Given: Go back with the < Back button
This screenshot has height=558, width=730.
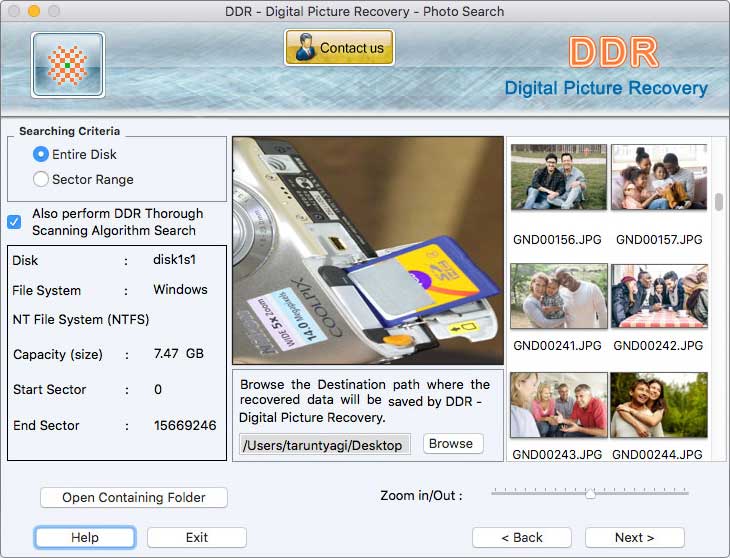Looking at the screenshot, I should click(521, 538).
